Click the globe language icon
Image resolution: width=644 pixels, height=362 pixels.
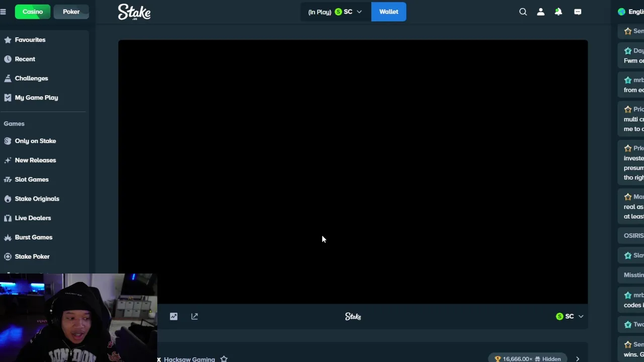click(x=622, y=12)
